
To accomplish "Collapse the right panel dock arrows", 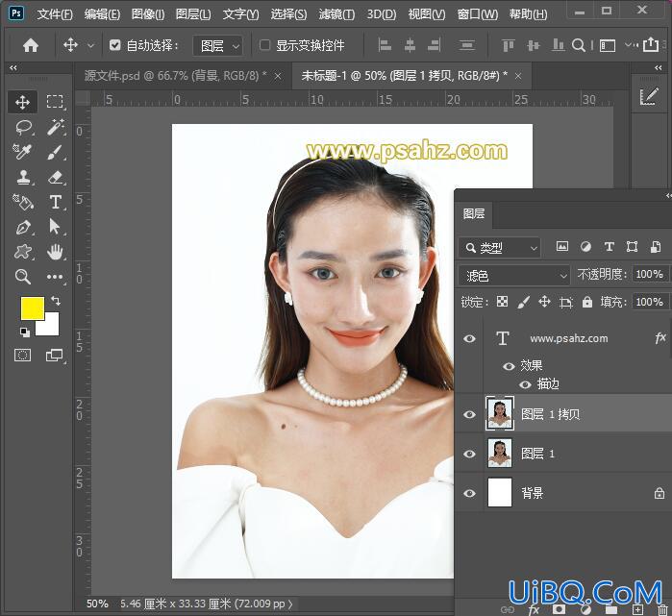I will click(x=659, y=67).
